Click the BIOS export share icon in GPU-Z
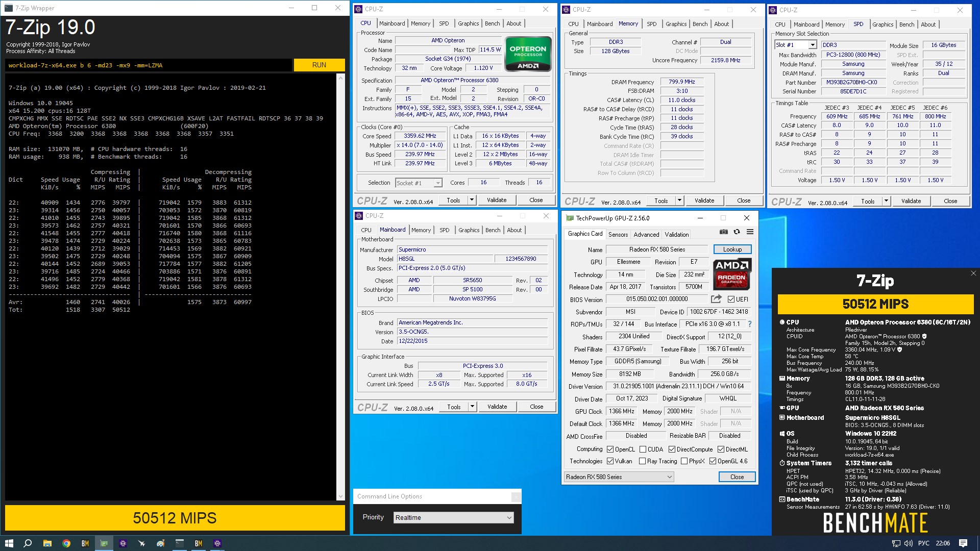 716,299
